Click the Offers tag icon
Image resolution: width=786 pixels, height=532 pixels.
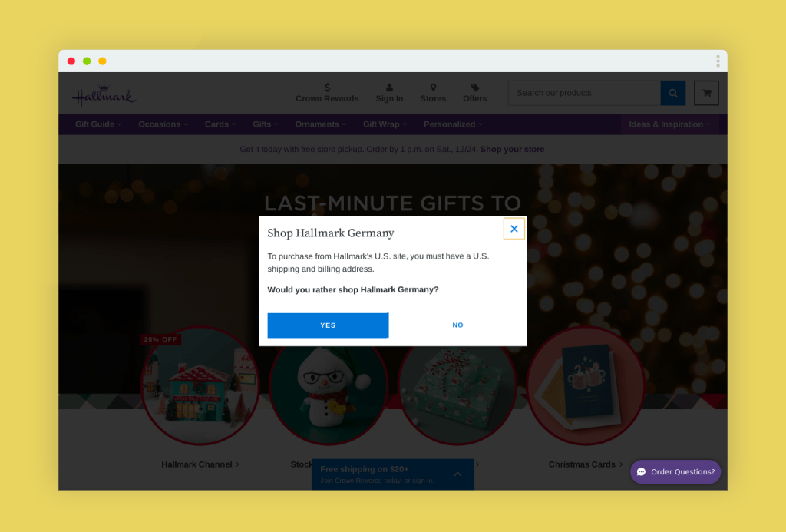tap(474, 88)
